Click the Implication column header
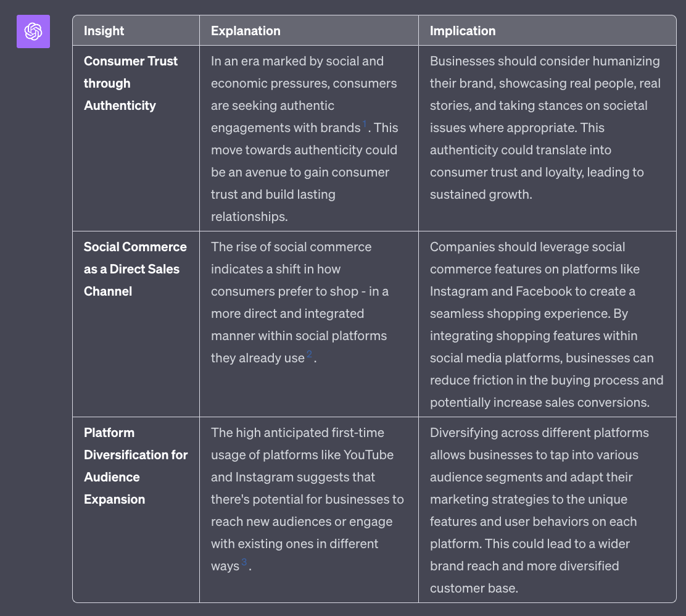Screen dimensions: 686x616 [x=463, y=31]
